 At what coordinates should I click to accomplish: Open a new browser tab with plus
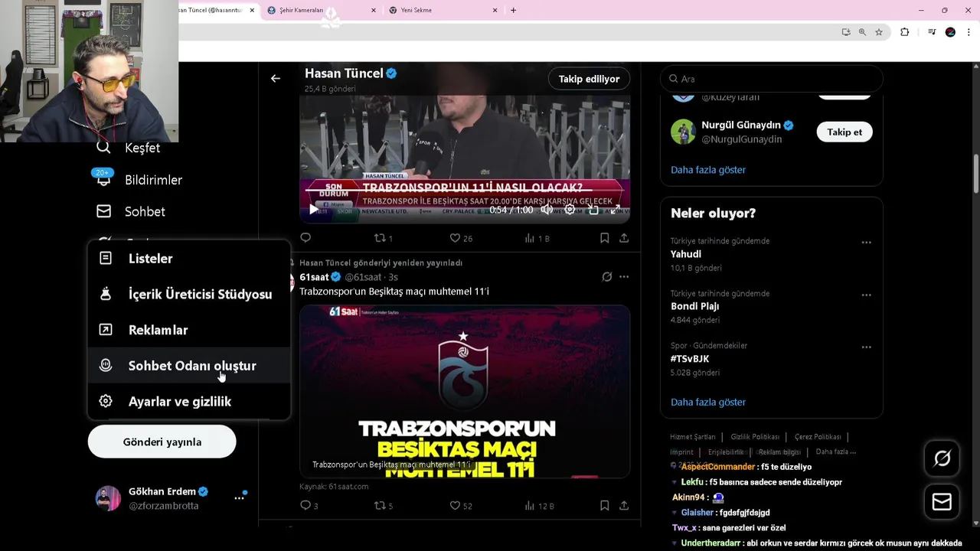pos(513,10)
